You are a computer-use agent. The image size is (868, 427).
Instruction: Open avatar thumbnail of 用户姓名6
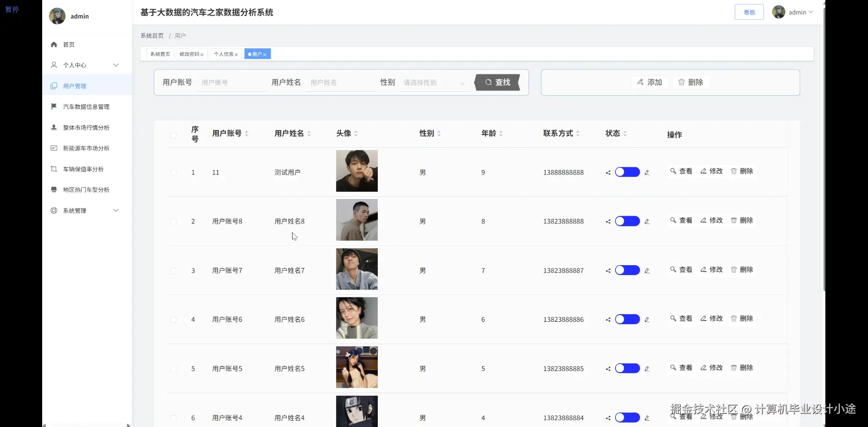coord(357,318)
